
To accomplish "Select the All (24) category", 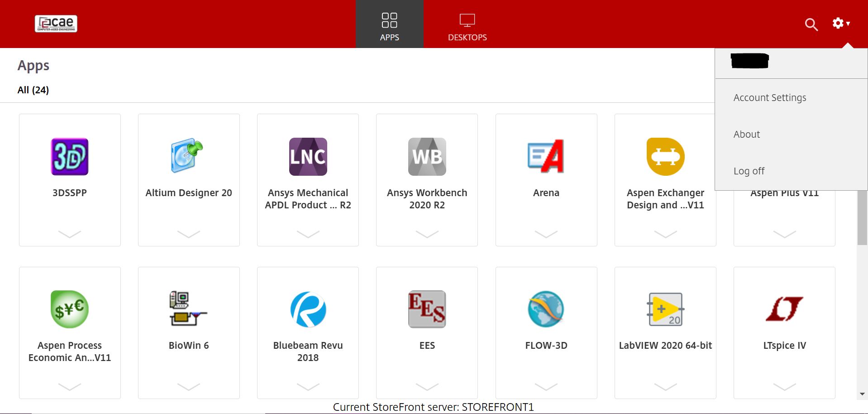I will click(x=33, y=90).
